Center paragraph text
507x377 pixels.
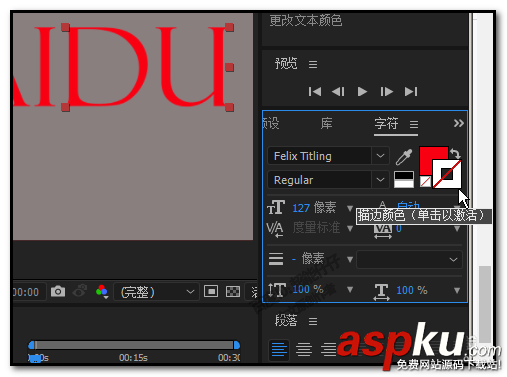tap(304, 349)
